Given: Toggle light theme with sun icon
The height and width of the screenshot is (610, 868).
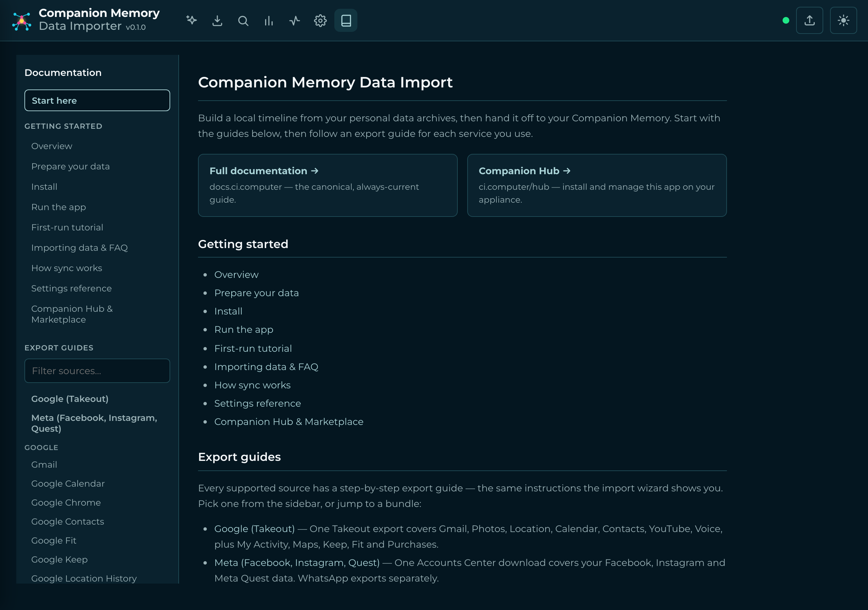Looking at the screenshot, I should pos(843,20).
